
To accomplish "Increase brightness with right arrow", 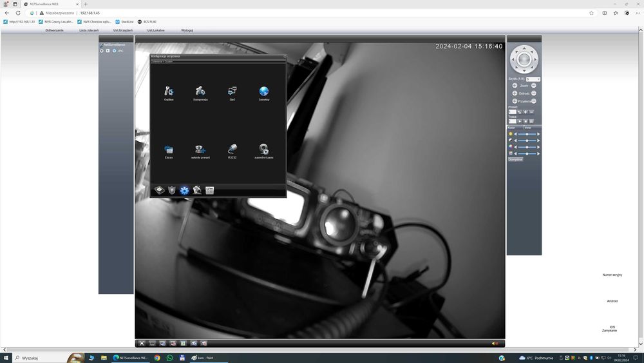I will (538, 134).
